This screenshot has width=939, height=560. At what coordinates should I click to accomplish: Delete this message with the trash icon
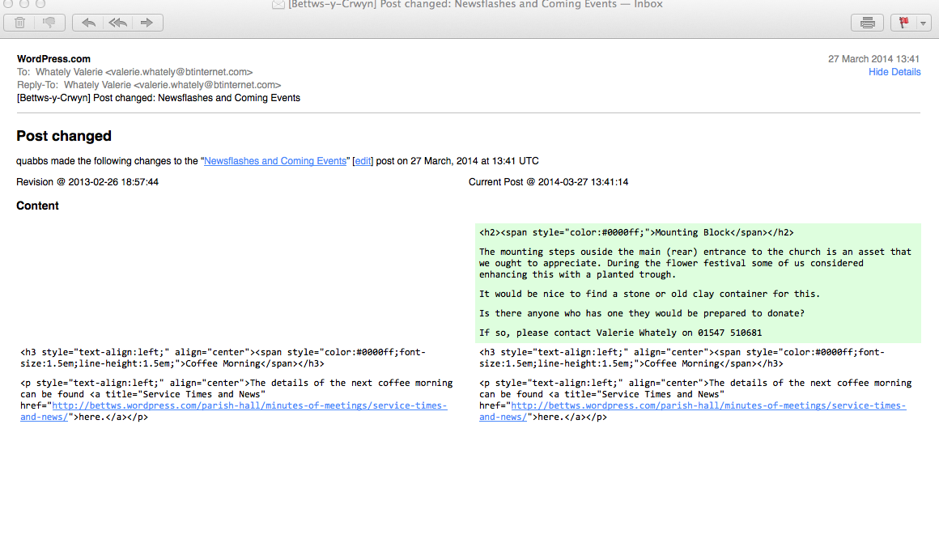tap(19, 23)
